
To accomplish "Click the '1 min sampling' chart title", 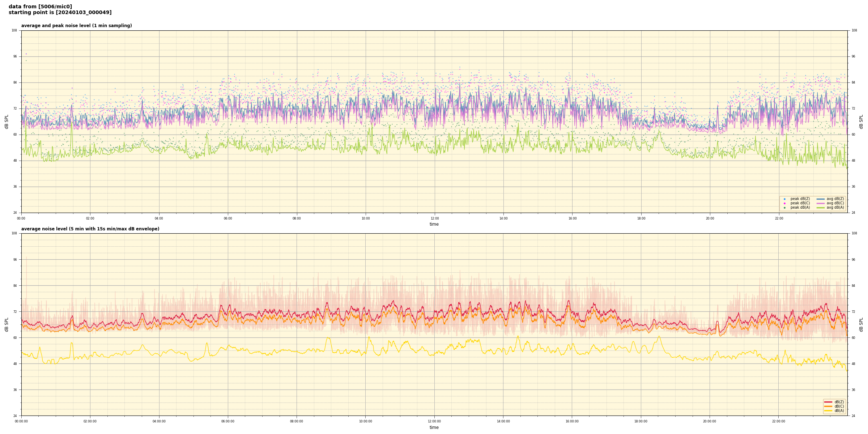I will tap(76, 26).
